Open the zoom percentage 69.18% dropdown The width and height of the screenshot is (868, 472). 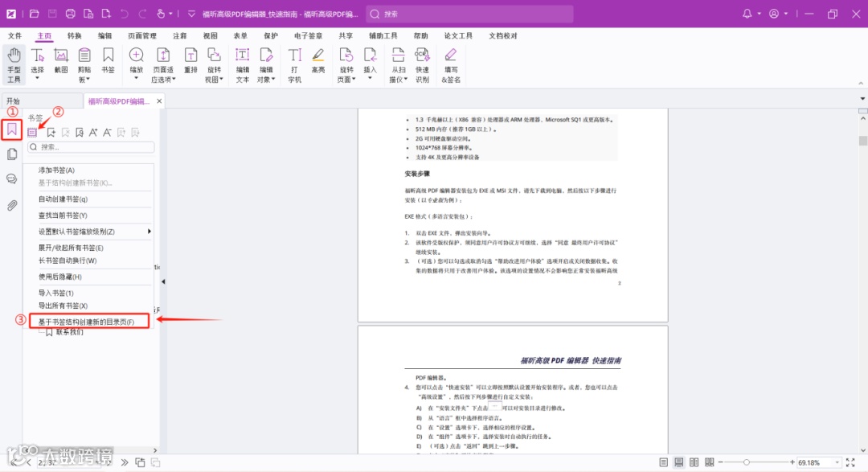[837, 462]
